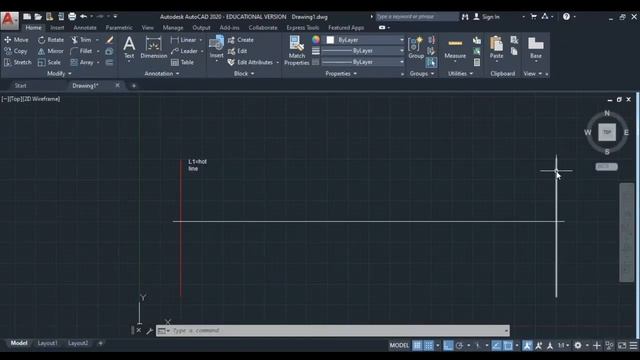Toggle object snap tracking in status bar
The width and height of the screenshot is (640, 360).
point(496,345)
